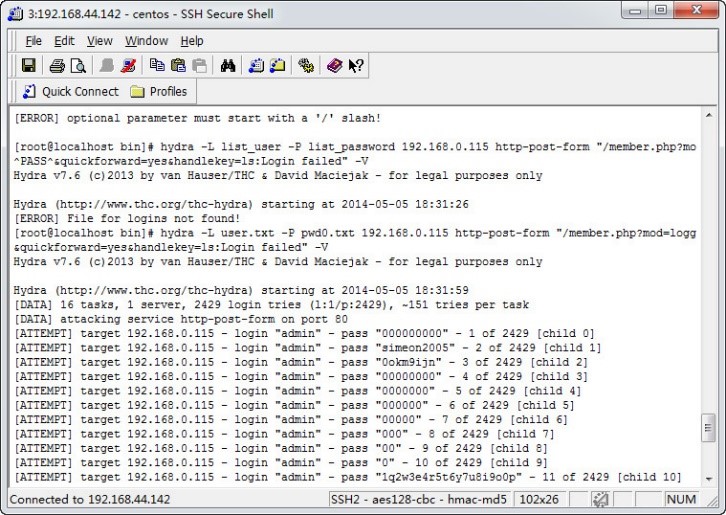Viewport: 726px width, 515px height.
Task: Open New File Transfer Window icon
Action: 277,65
